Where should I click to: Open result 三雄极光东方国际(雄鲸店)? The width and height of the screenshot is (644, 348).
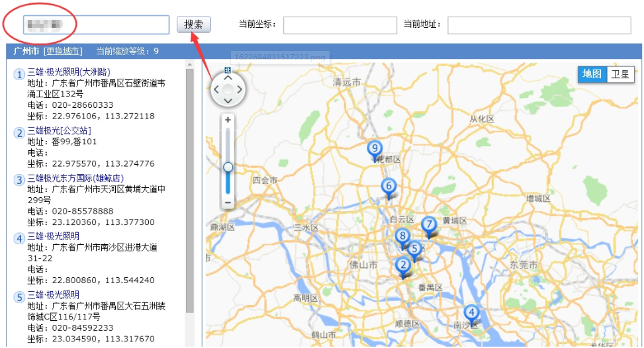point(75,179)
